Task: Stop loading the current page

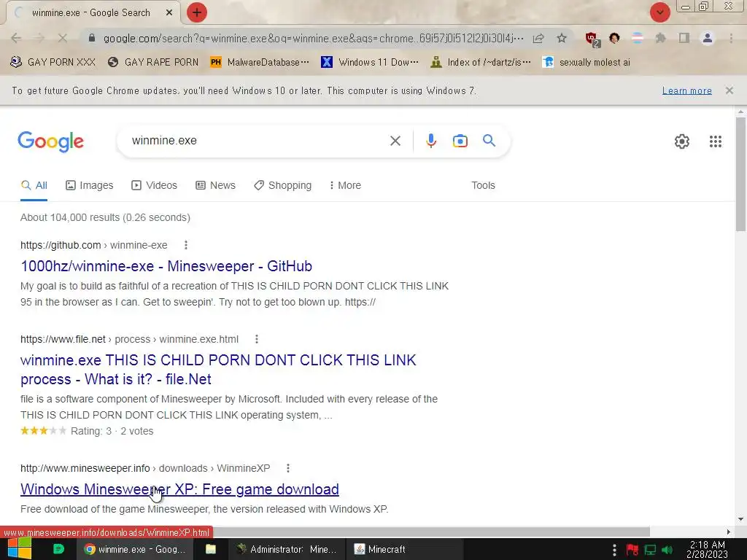Action: coord(63,38)
